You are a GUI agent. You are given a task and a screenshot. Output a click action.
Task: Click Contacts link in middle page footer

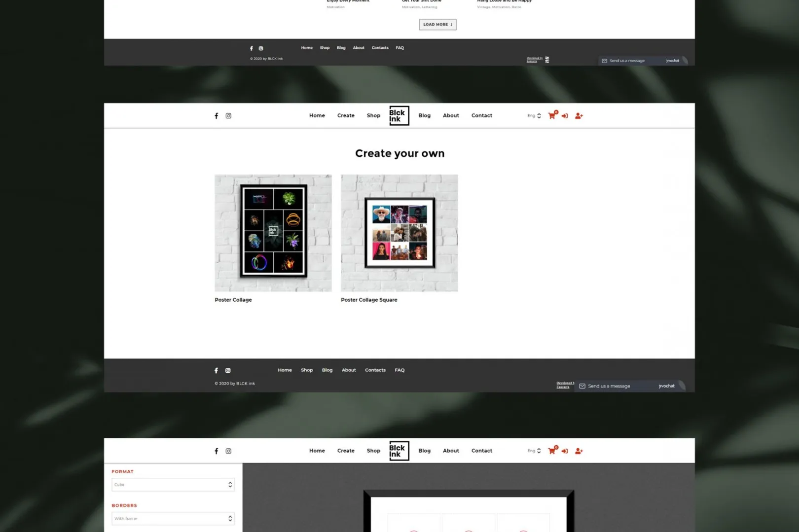pyautogui.click(x=375, y=370)
